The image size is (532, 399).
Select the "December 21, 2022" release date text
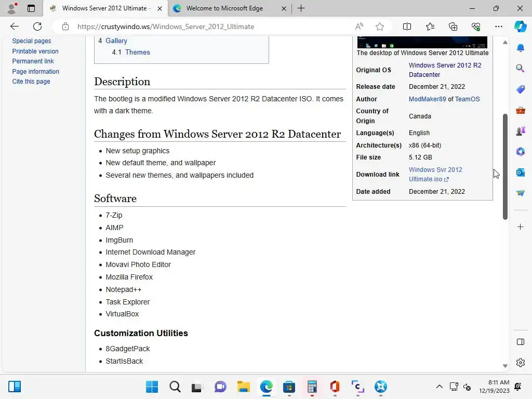[x=436, y=87]
